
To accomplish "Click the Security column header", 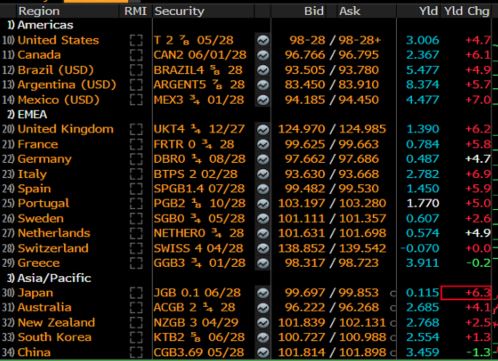I will pos(179,11).
